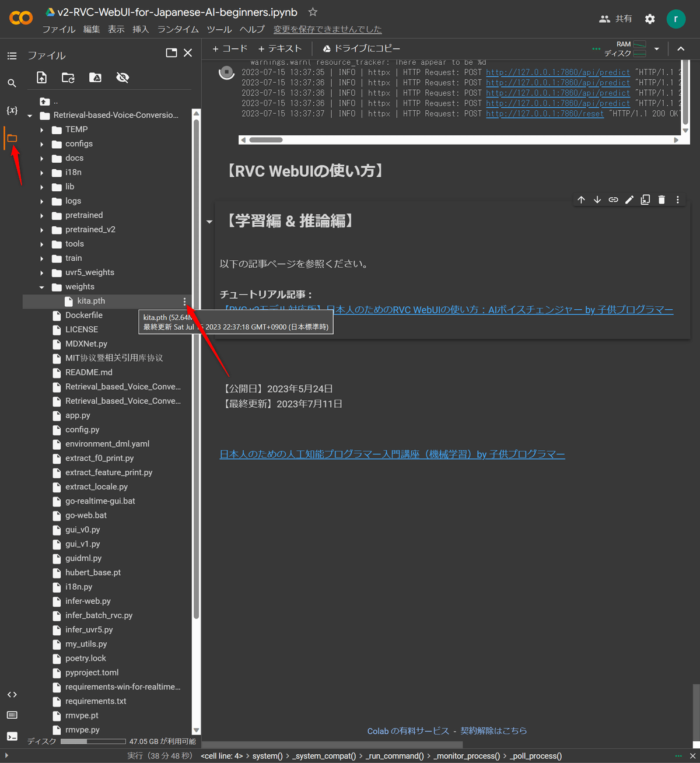The image size is (700, 763).
Task: Collapse Retrieval-based-Voice-Conversion folder
Action: tap(30, 116)
